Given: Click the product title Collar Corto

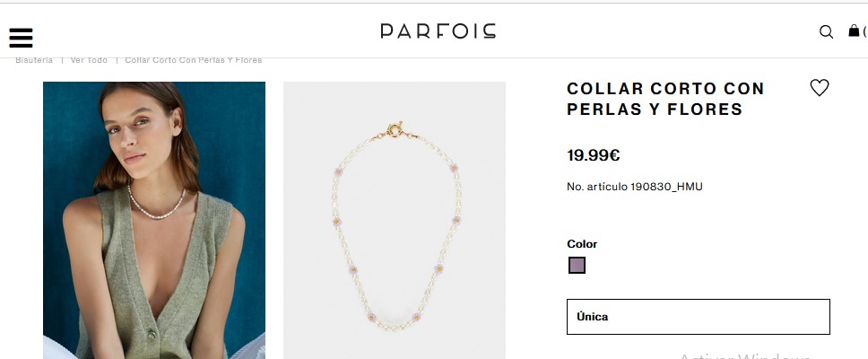Looking at the screenshot, I should 665,99.
